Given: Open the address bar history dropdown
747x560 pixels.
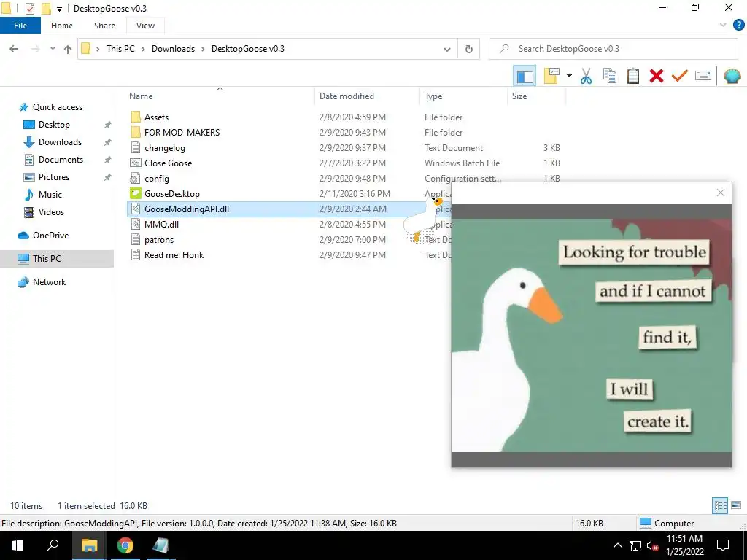Looking at the screenshot, I should point(447,49).
